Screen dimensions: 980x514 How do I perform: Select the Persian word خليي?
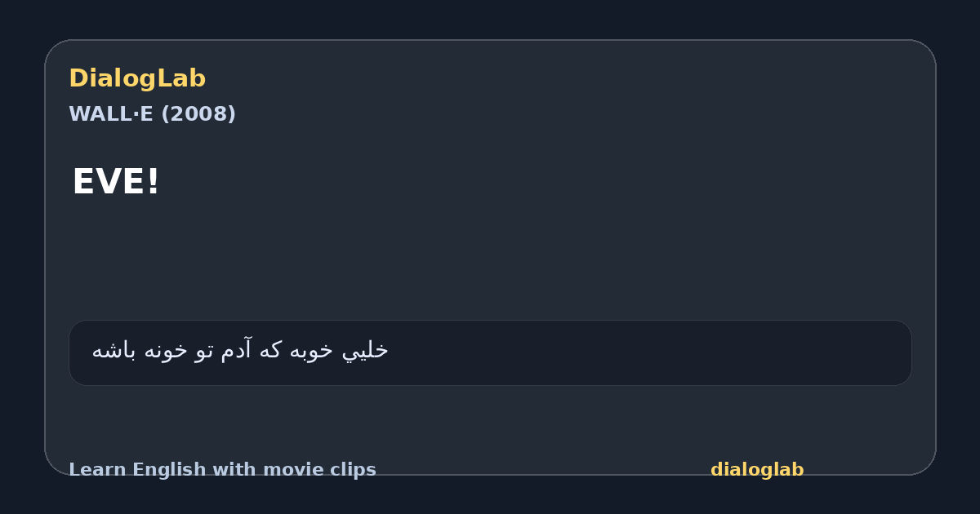365,350
